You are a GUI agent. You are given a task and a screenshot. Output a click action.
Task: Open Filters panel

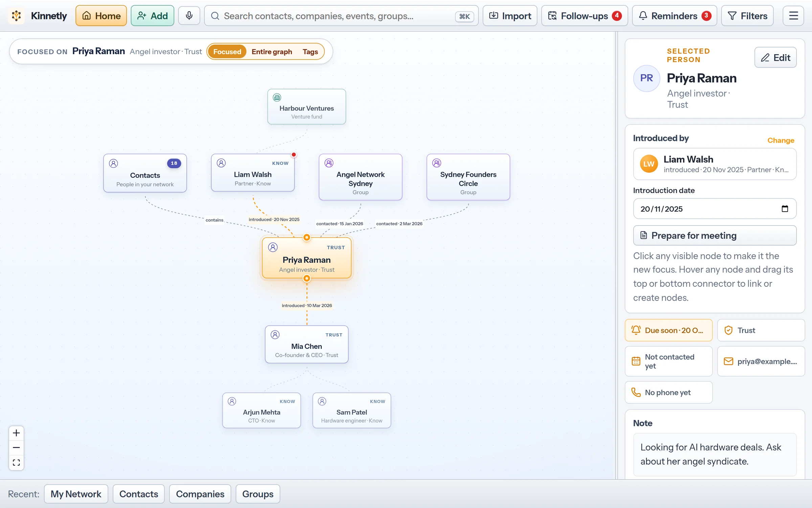[747, 16]
